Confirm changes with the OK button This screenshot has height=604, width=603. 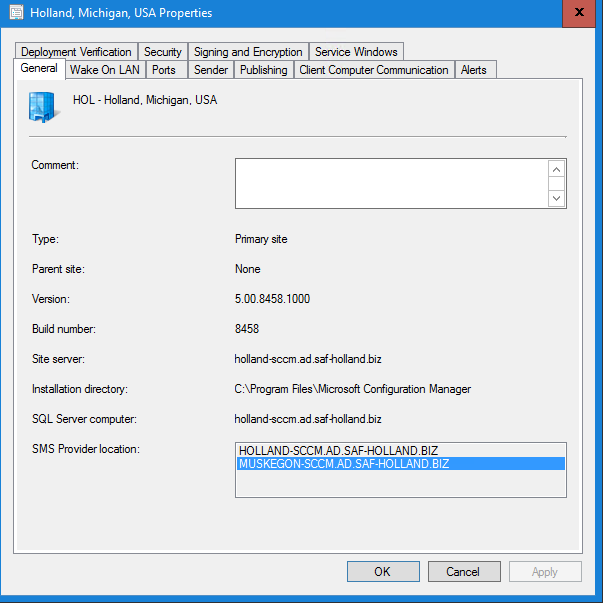point(383,571)
